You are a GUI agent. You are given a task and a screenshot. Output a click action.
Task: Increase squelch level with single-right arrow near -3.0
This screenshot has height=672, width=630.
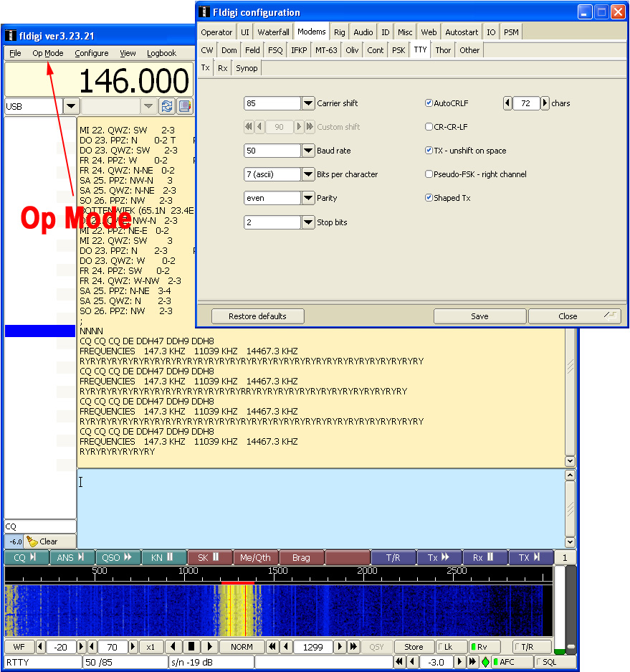(x=459, y=662)
